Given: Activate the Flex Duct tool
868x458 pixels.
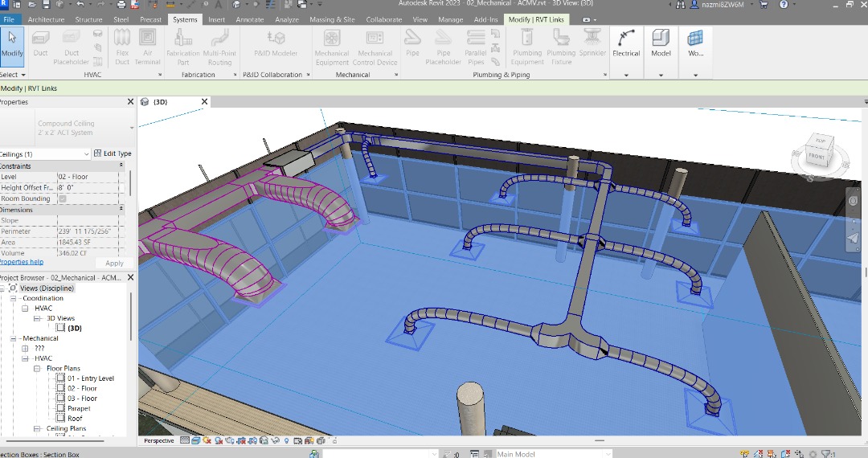Looking at the screenshot, I should click(x=122, y=47).
